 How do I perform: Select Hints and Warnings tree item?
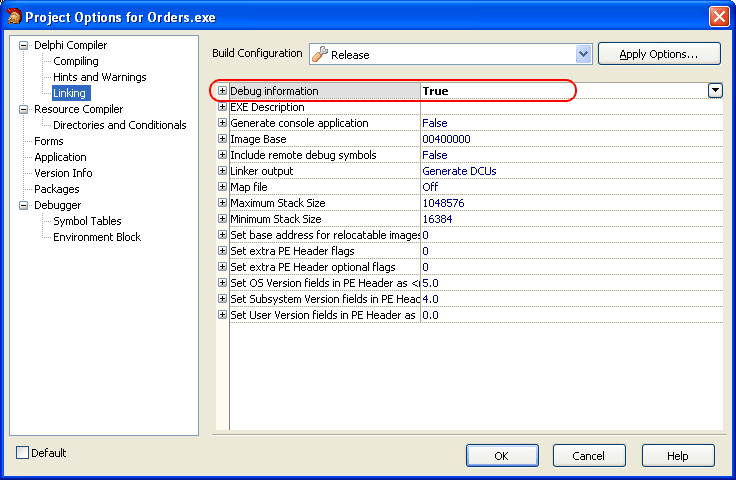[99, 77]
